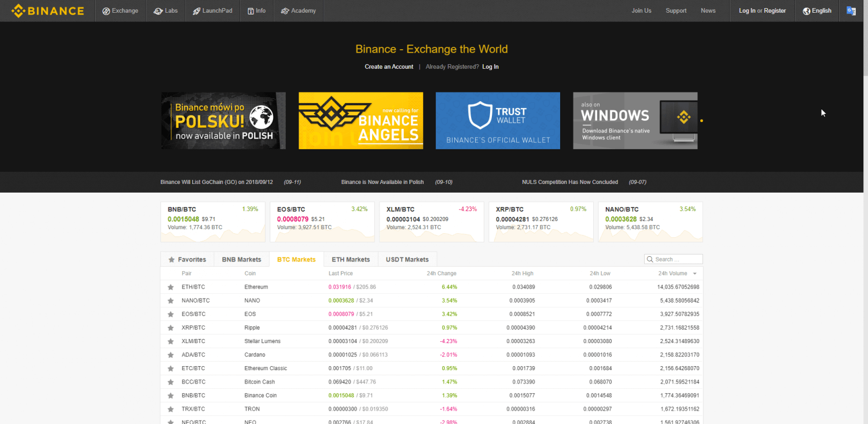Open Academy via the graduation cap icon

coord(286,10)
